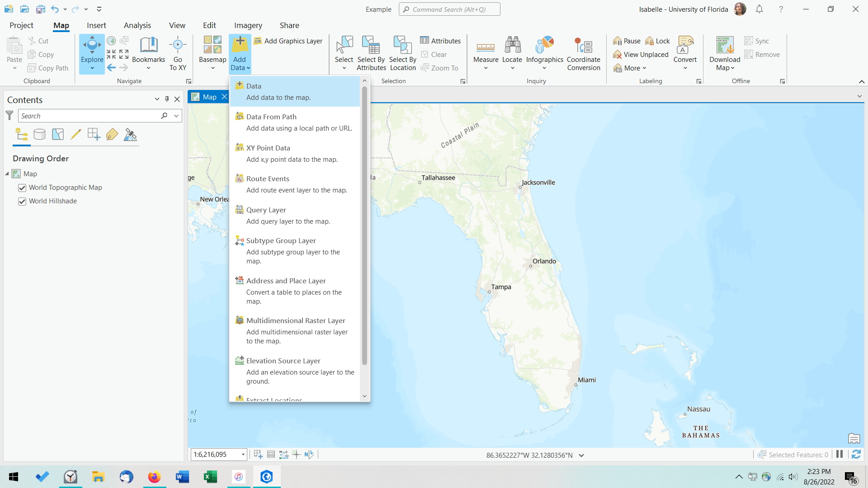The width and height of the screenshot is (868, 488).
Task: Switch Contents to List By Data Source
Action: tap(40, 134)
